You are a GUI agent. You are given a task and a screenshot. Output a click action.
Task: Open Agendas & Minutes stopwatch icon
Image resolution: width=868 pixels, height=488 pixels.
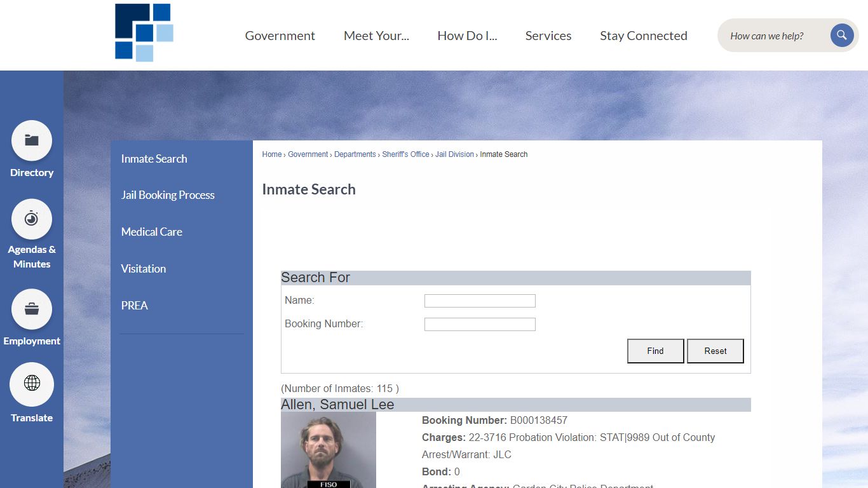(32, 219)
